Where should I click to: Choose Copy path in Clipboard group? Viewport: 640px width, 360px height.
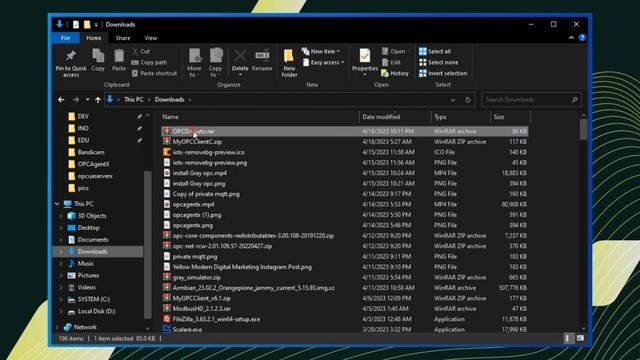click(x=149, y=62)
